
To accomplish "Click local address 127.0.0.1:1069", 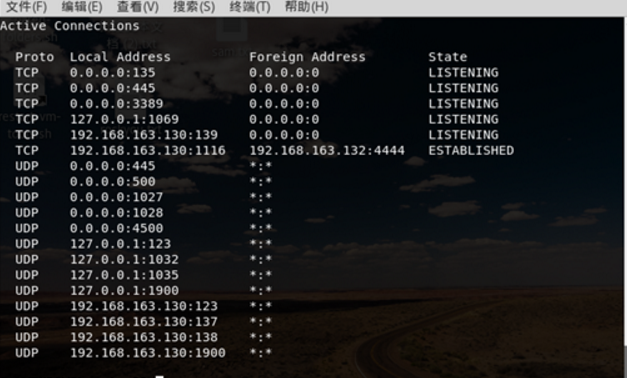I will [x=124, y=120].
